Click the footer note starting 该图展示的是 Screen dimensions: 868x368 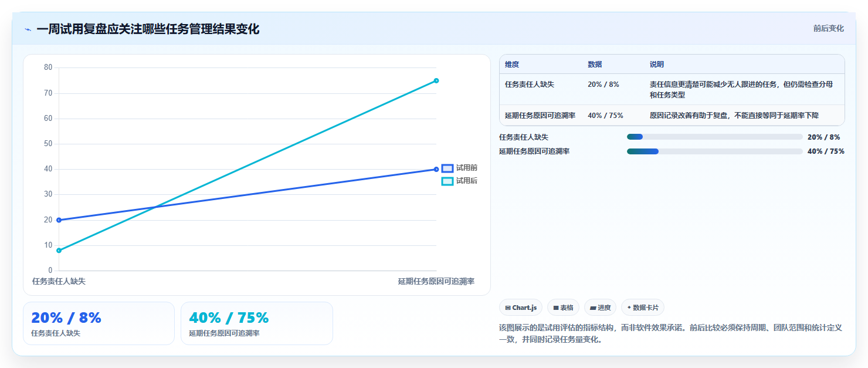[x=671, y=333]
